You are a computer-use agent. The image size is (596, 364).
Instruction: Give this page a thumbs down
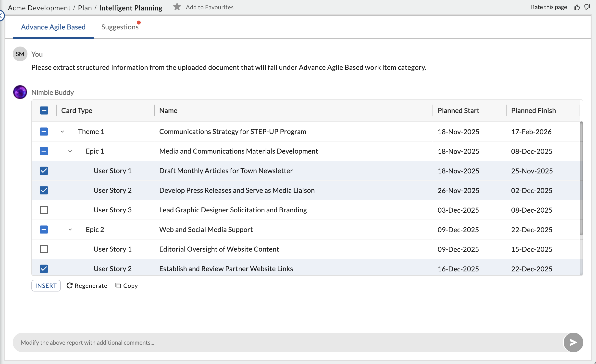(587, 7)
